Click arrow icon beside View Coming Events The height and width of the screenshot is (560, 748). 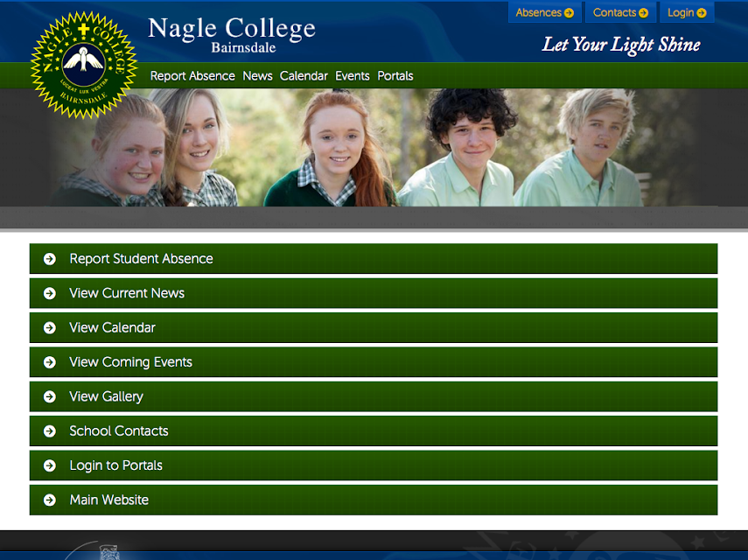coord(50,362)
